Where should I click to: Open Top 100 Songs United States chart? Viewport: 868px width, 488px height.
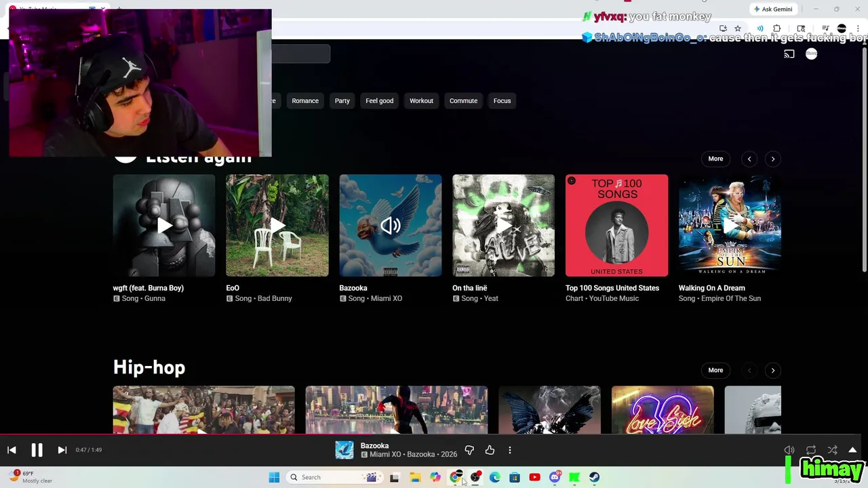point(616,226)
